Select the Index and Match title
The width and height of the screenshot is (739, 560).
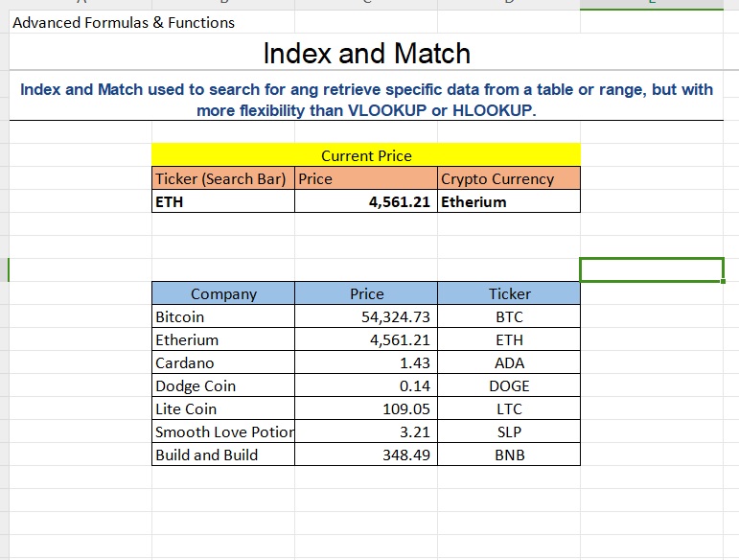366,53
